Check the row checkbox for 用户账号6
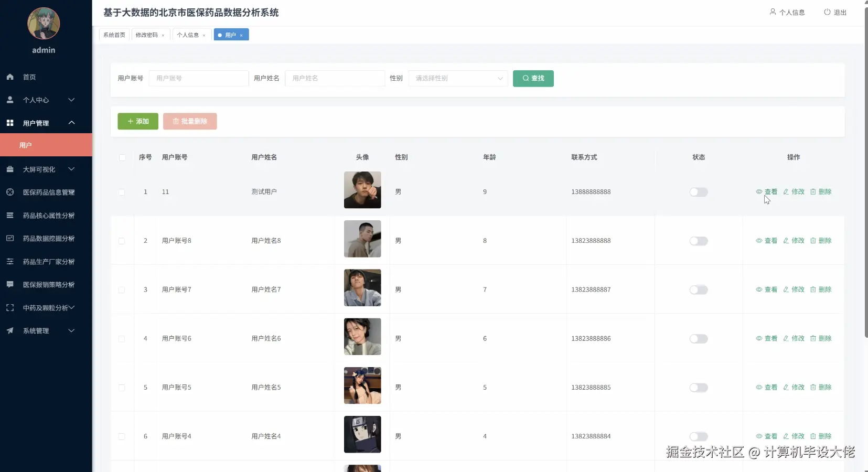 (122, 339)
